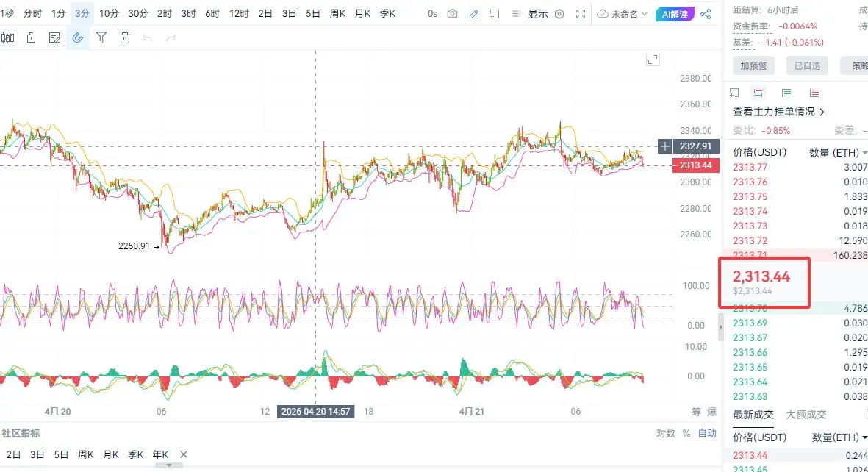Screen dimensions: 868x472
Task: Toggle % percentage scale
Action: click(x=686, y=433)
